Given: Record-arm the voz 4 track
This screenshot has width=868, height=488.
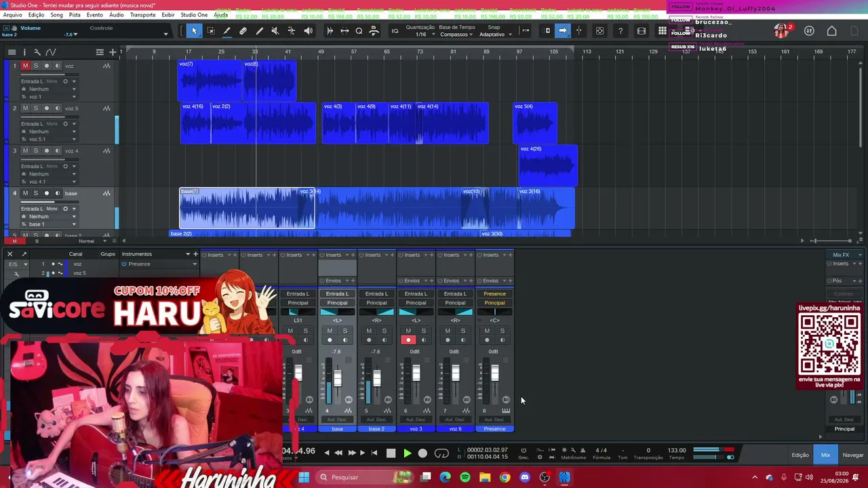Looking at the screenshot, I should (47, 150).
